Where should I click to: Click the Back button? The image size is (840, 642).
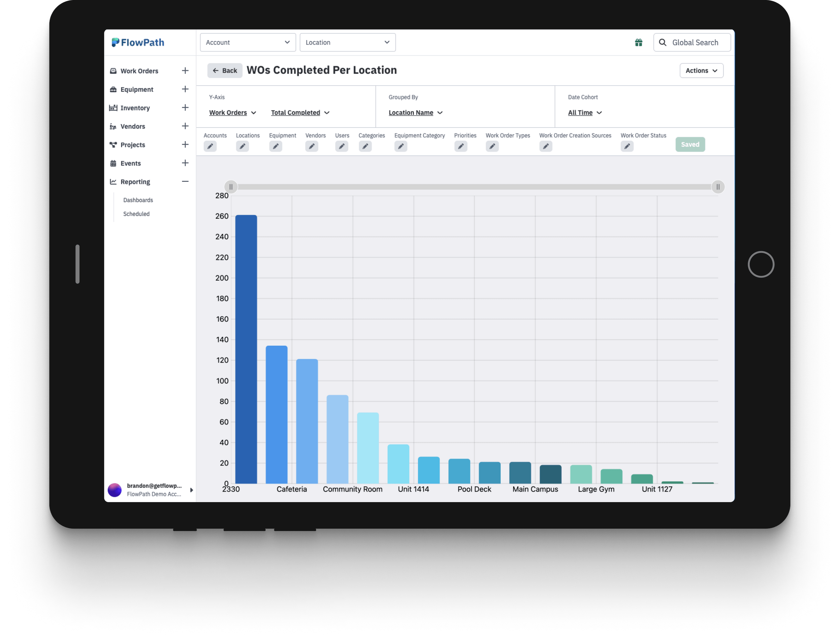coord(225,71)
